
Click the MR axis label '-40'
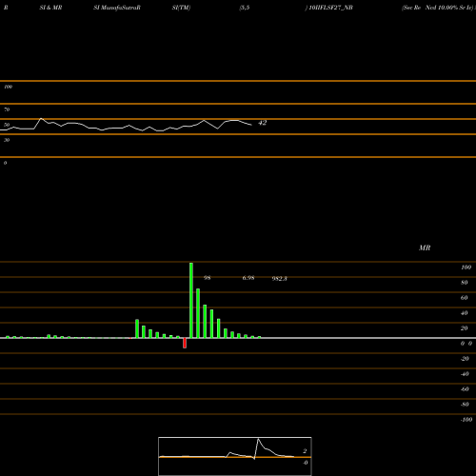pos(465,374)
